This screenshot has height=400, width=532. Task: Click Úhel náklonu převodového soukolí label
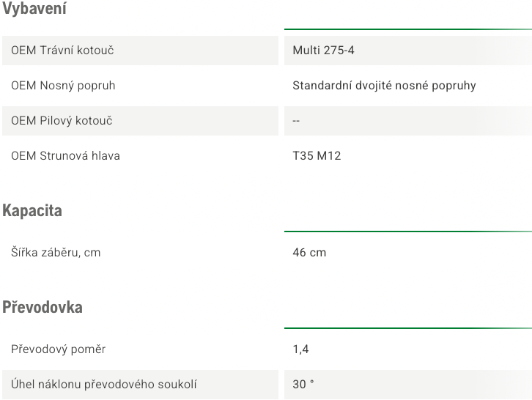104,384
